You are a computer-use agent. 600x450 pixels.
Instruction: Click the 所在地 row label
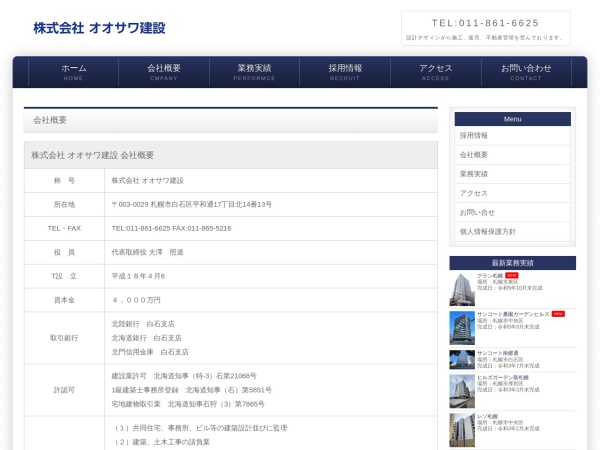(64, 204)
